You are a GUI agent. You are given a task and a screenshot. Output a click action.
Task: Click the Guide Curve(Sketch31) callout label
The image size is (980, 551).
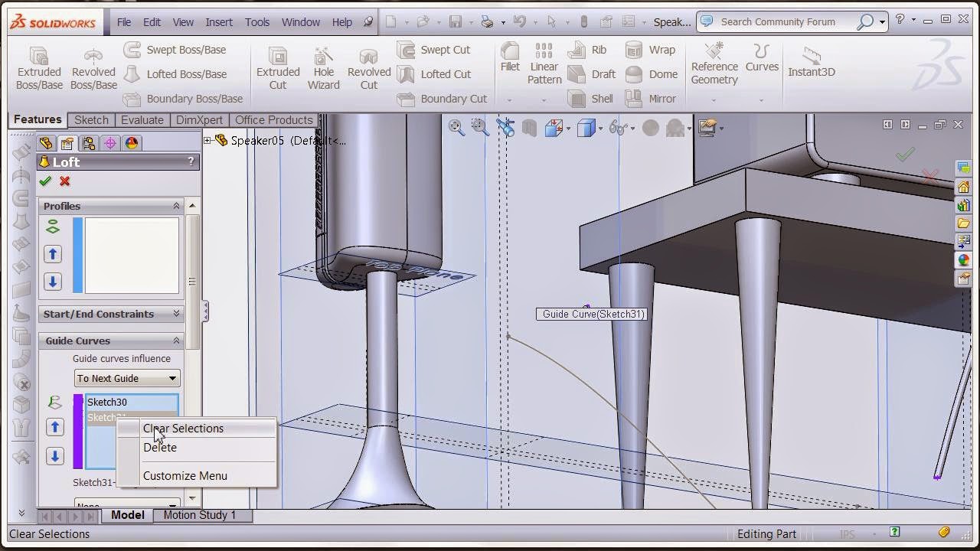point(593,314)
